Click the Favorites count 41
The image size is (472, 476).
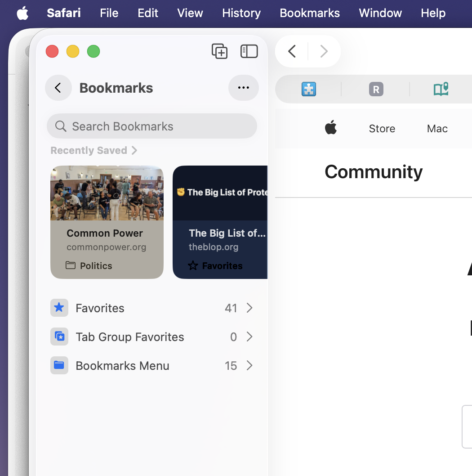click(231, 308)
